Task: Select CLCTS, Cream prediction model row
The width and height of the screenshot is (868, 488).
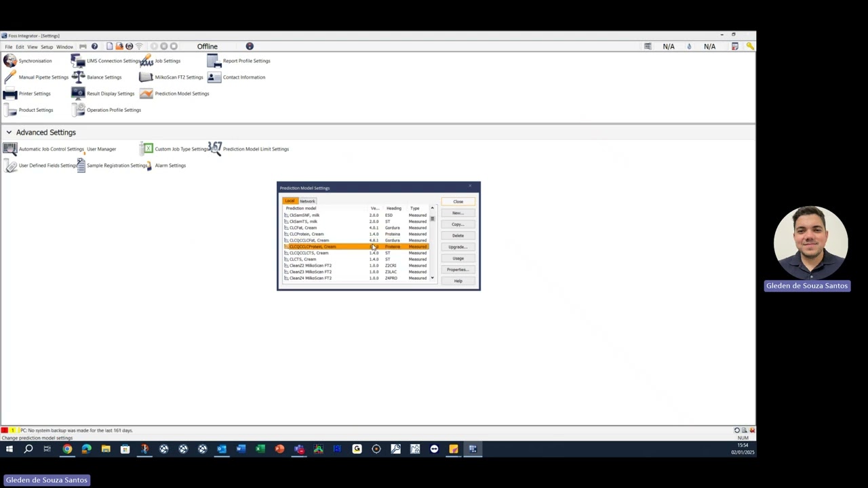Action: [355, 259]
